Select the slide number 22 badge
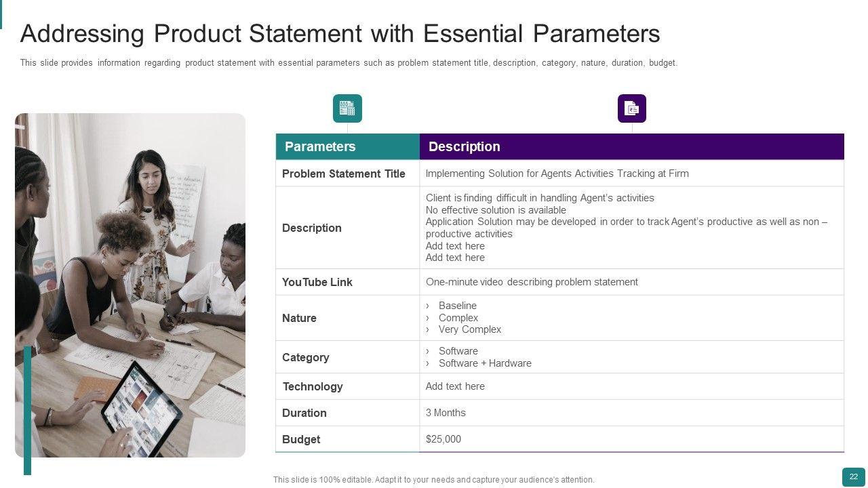This screenshot has width=868, height=488. [853, 477]
